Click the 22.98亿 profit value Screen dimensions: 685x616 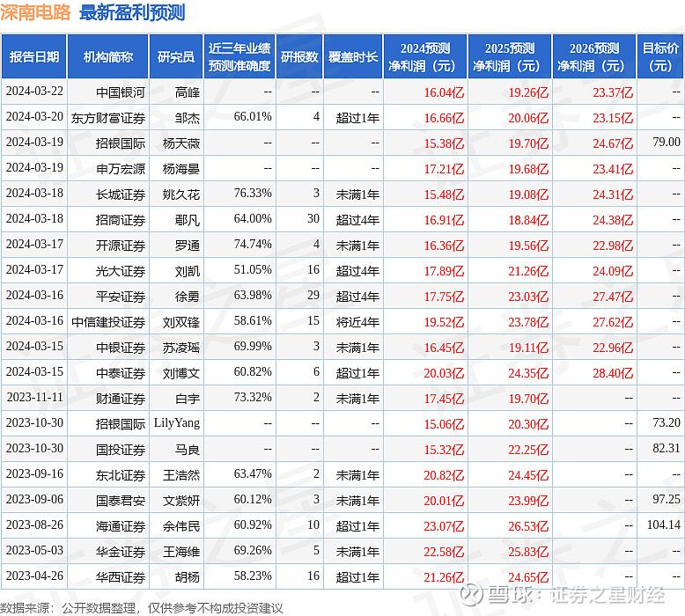coord(613,246)
